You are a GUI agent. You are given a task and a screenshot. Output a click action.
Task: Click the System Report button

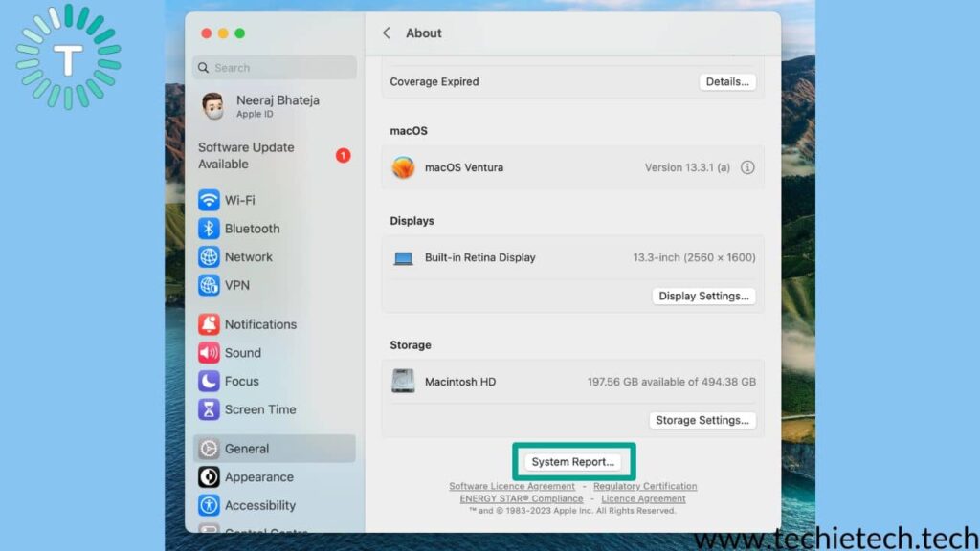coord(573,460)
